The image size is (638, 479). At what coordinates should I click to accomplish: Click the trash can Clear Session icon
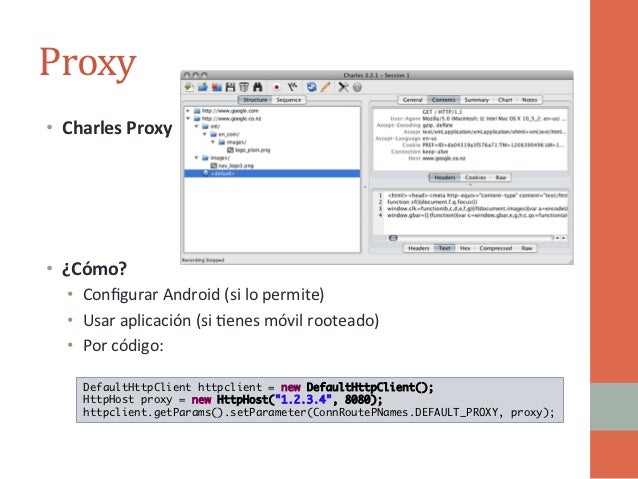point(244,87)
